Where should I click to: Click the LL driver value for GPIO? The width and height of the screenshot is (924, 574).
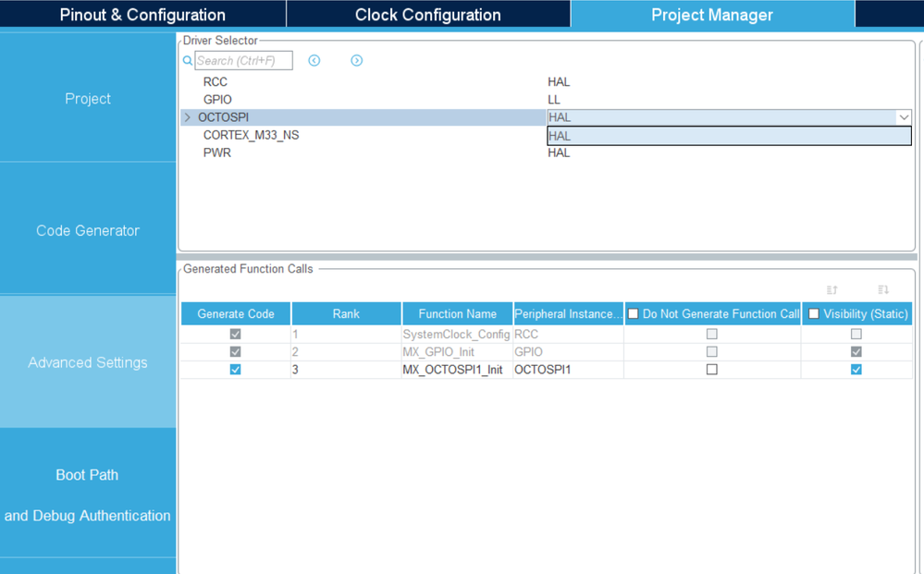coord(554,100)
